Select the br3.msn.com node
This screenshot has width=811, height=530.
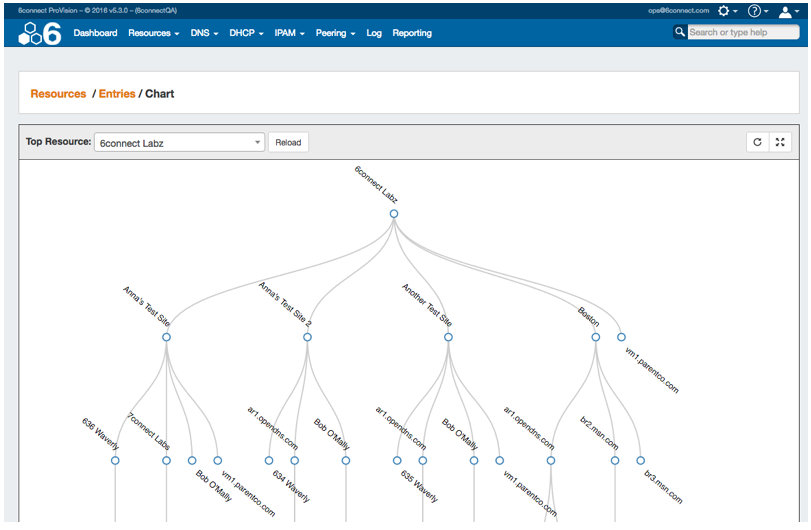click(640, 460)
